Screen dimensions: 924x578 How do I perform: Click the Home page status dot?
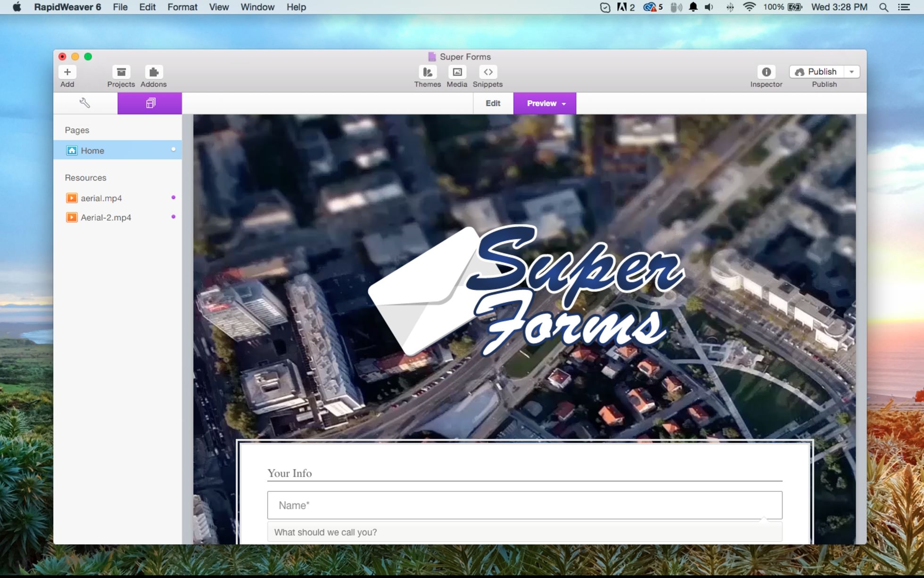(173, 149)
